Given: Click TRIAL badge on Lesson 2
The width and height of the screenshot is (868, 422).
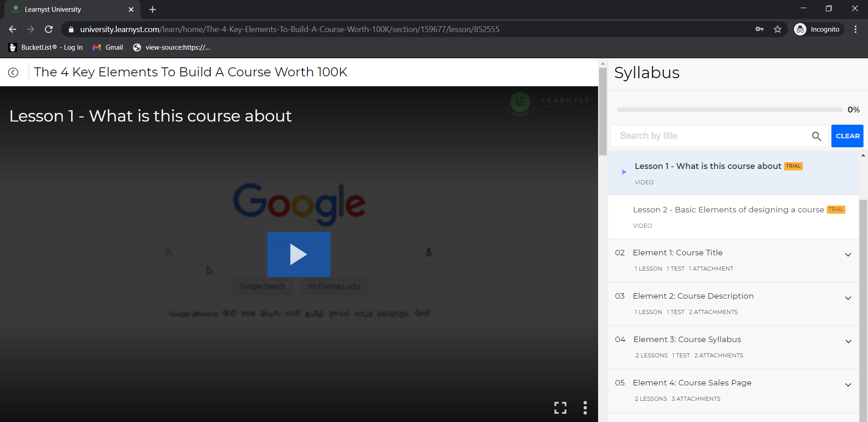Looking at the screenshot, I should (836, 210).
